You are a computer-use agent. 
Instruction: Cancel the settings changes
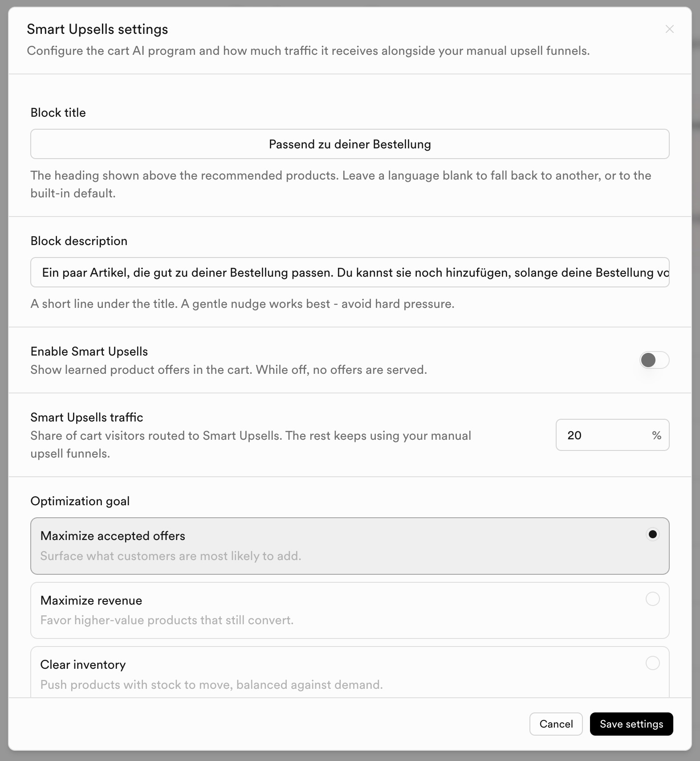556,724
